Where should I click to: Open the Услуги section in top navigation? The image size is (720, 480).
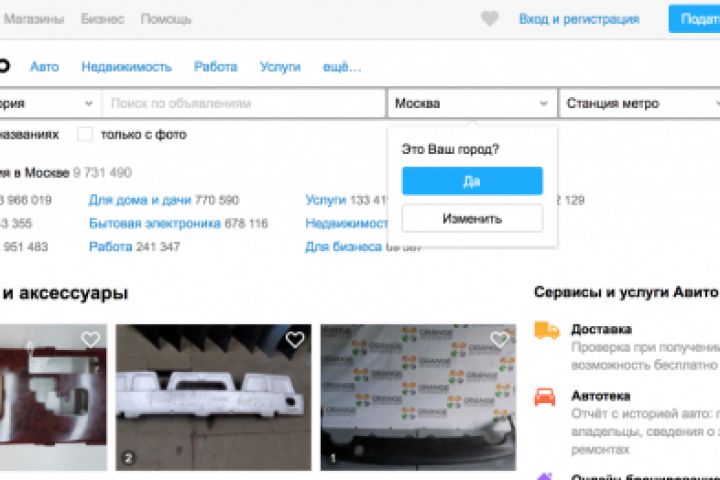point(280,67)
